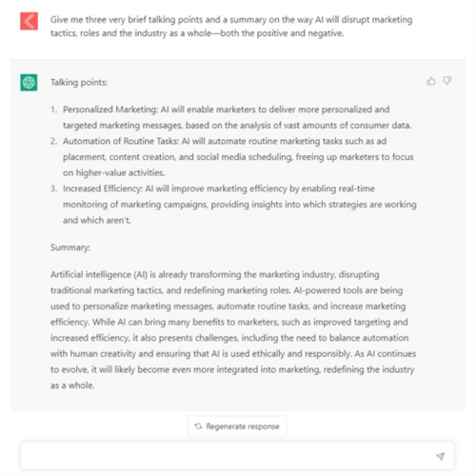Click the circular arrows regenerate icon
Image resolution: width=476 pixels, height=476 pixels.
point(198,426)
